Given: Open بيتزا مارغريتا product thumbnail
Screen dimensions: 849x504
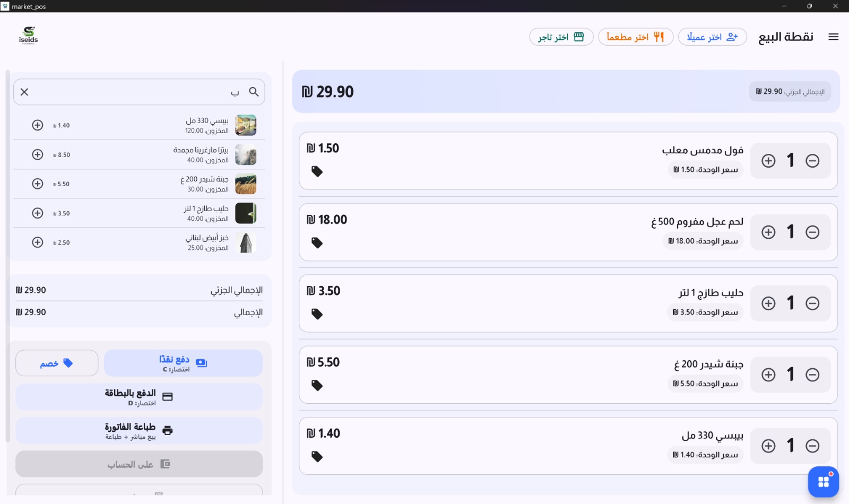Looking at the screenshot, I should [246, 154].
